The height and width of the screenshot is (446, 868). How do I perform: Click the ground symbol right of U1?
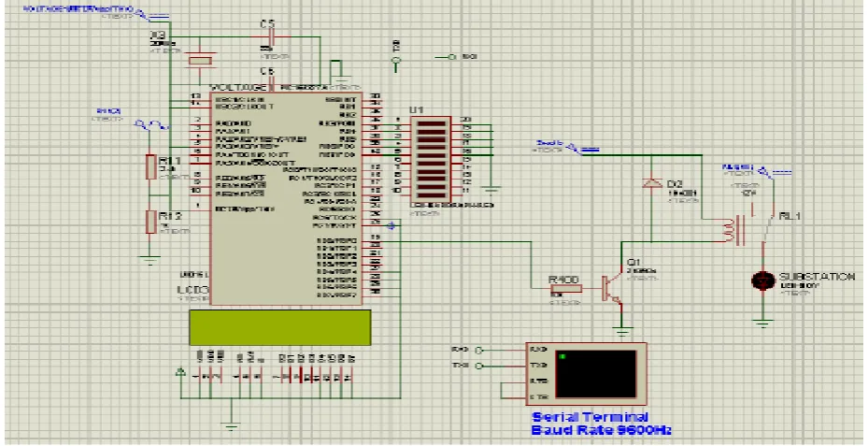pos(491,190)
